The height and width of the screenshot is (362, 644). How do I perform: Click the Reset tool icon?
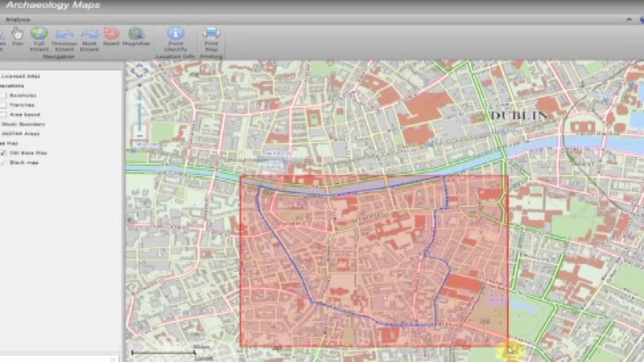point(111,33)
